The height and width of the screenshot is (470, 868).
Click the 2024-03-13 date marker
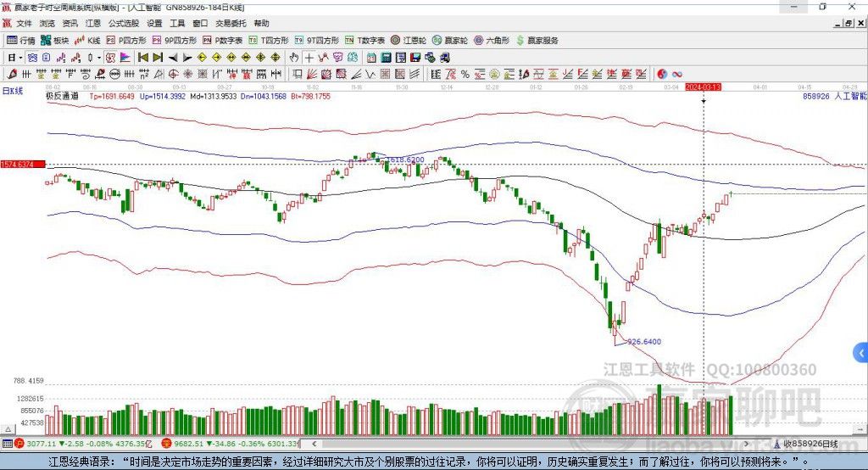point(703,87)
